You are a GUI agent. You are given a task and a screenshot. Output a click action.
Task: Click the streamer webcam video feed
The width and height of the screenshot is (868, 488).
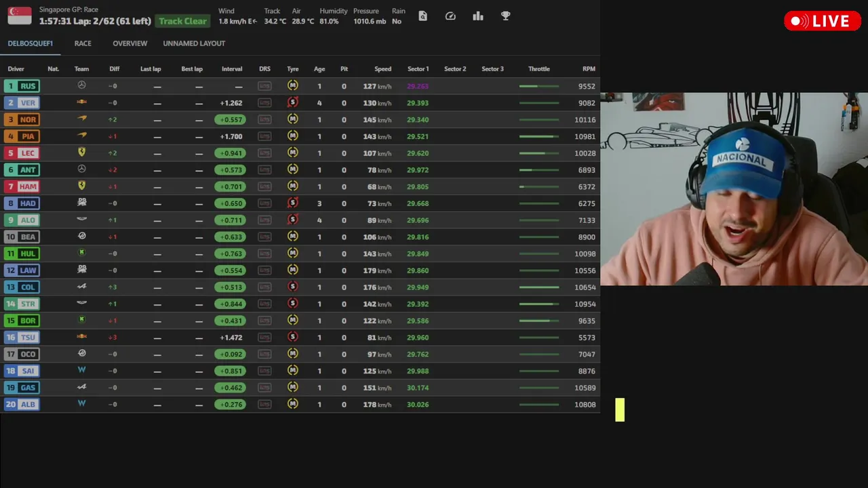pos(734,188)
